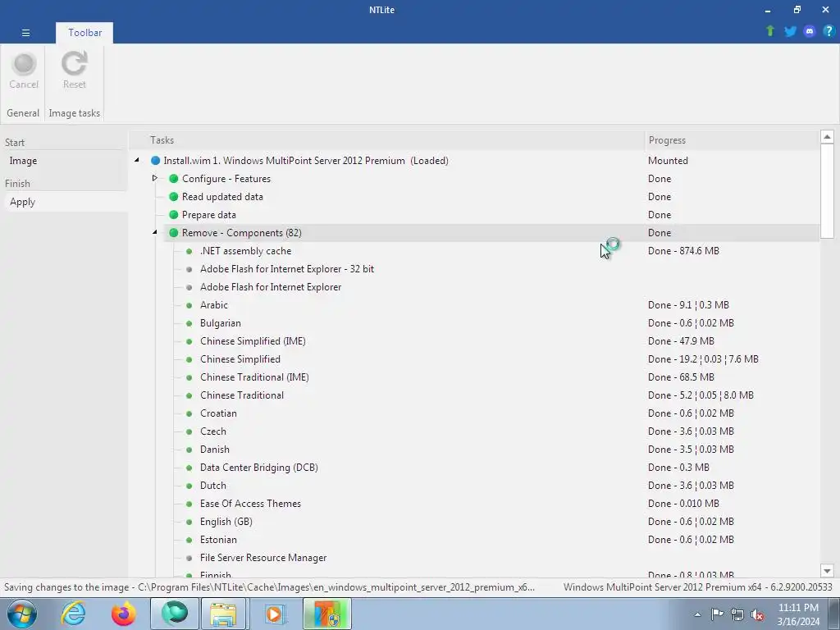Open the Help question mark icon
Viewport: 840px width, 630px height.
(x=829, y=31)
